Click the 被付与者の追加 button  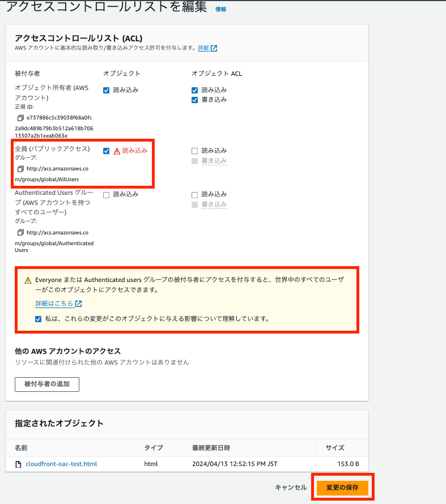tap(47, 384)
